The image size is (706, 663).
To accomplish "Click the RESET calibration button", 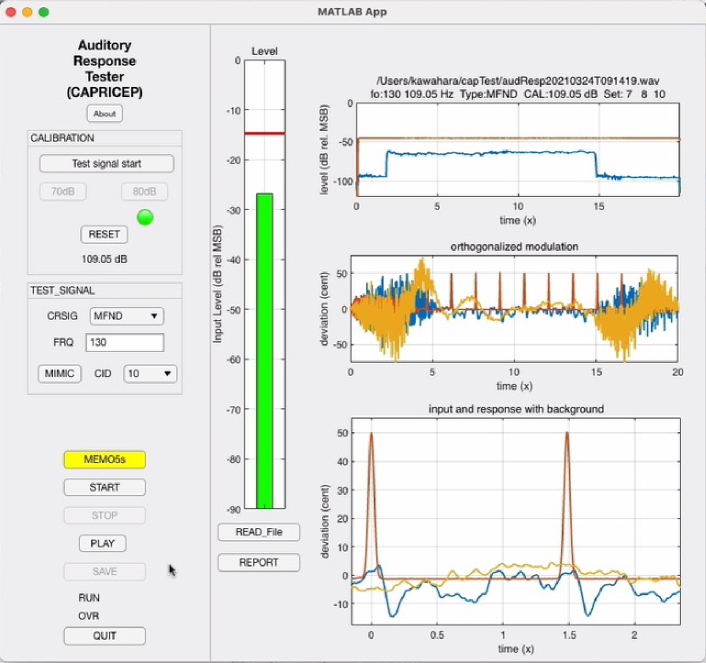I will (104, 234).
